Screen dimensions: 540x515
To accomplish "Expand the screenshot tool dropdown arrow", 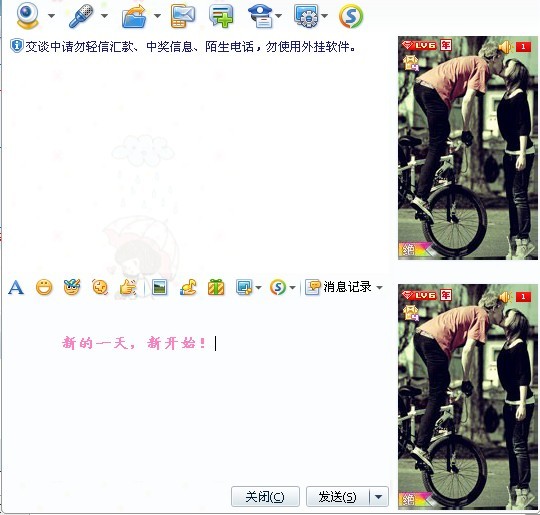I will (x=259, y=287).
